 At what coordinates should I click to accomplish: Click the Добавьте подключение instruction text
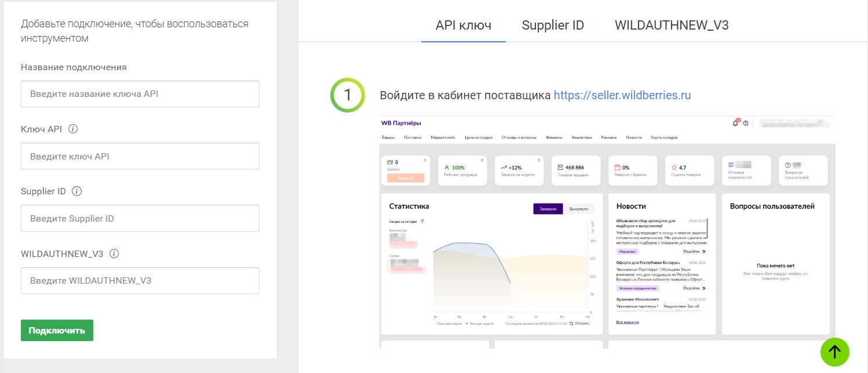134,31
